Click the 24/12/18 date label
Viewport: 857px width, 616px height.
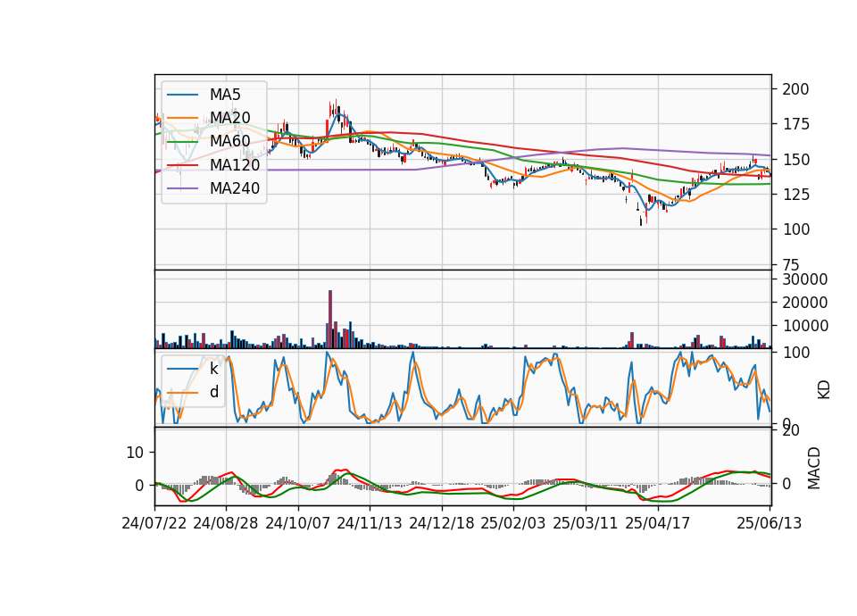[442, 523]
